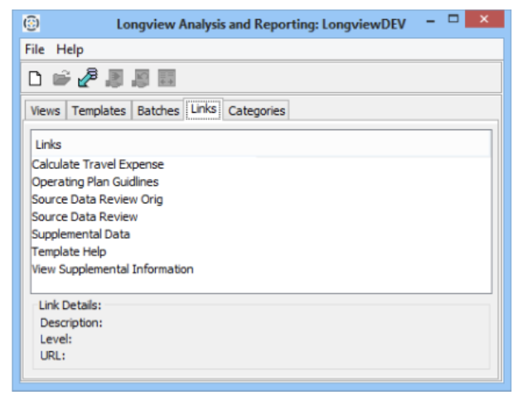The height and width of the screenshot is (406, 532).
Task: Switch to the Batches tab
Action: (x=157, y=110)
